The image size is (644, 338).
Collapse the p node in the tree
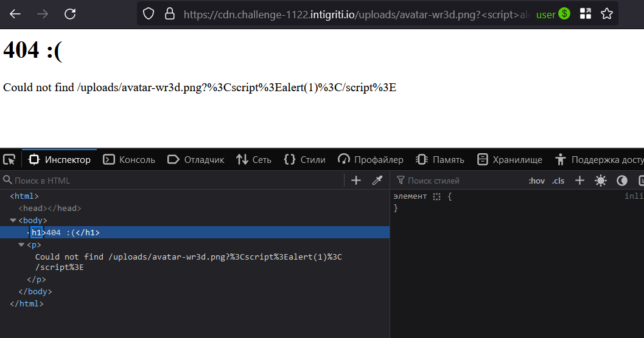coord(21,245)
